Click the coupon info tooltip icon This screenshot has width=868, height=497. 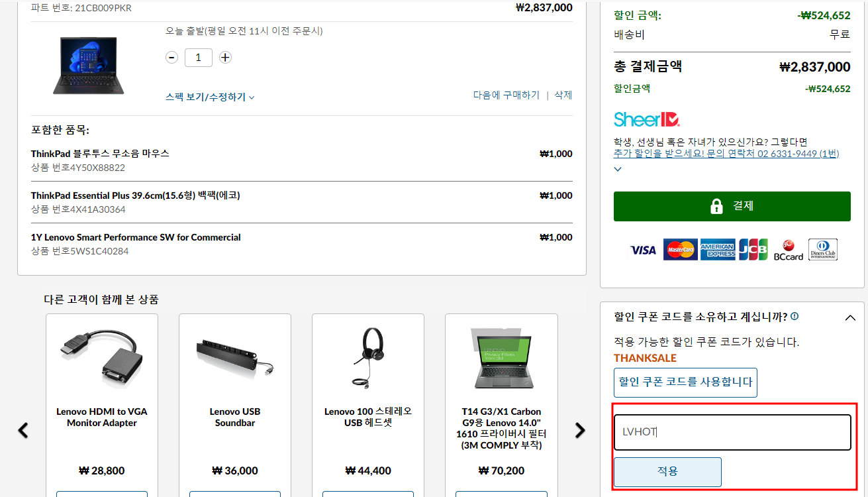[x=795, y=317]
